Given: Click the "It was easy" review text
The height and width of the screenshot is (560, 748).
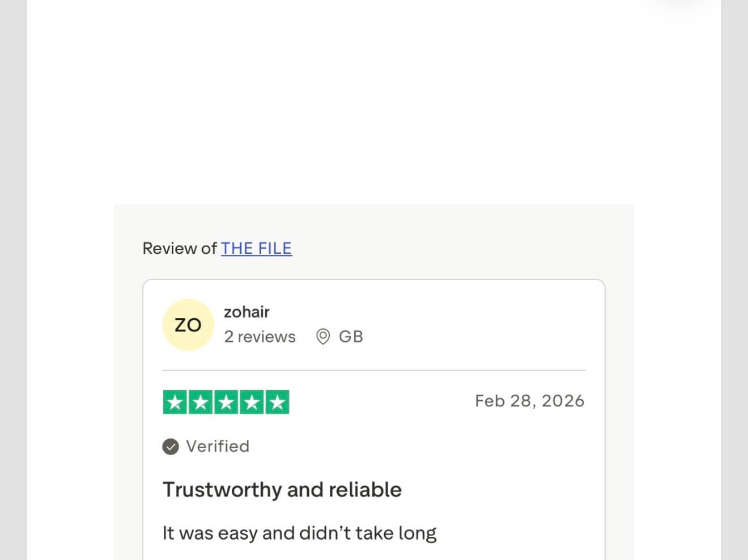Looking at the screenshot, I should (x=299, y=533).
